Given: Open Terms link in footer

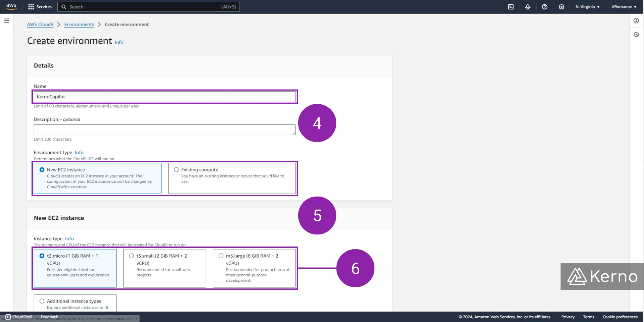Looking at the screenshot, I should [589, 317].
